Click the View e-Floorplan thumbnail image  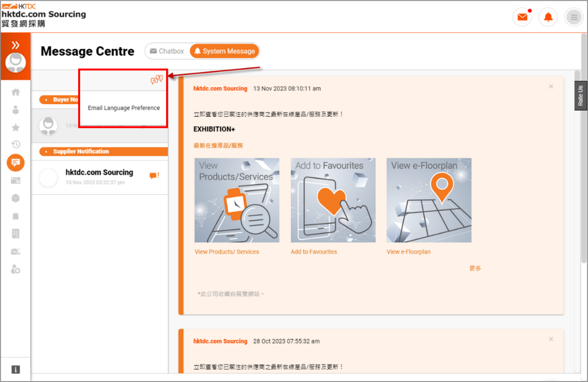pyautogui.click(x=429, y=200)
